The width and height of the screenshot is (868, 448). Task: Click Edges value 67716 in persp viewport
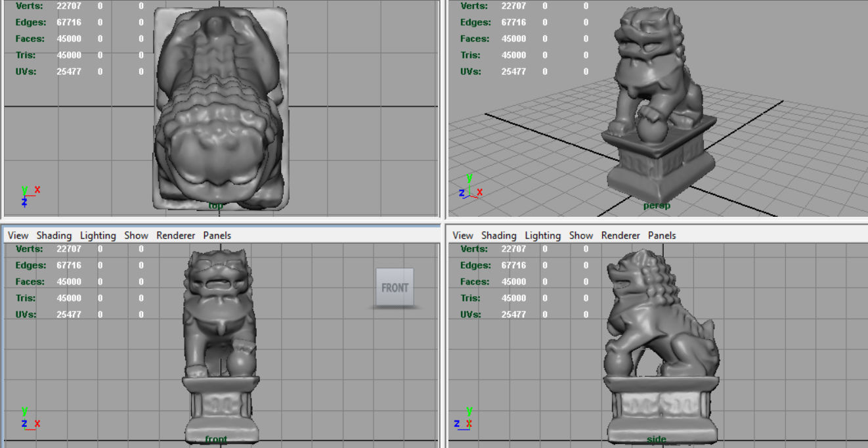[513, 22]
